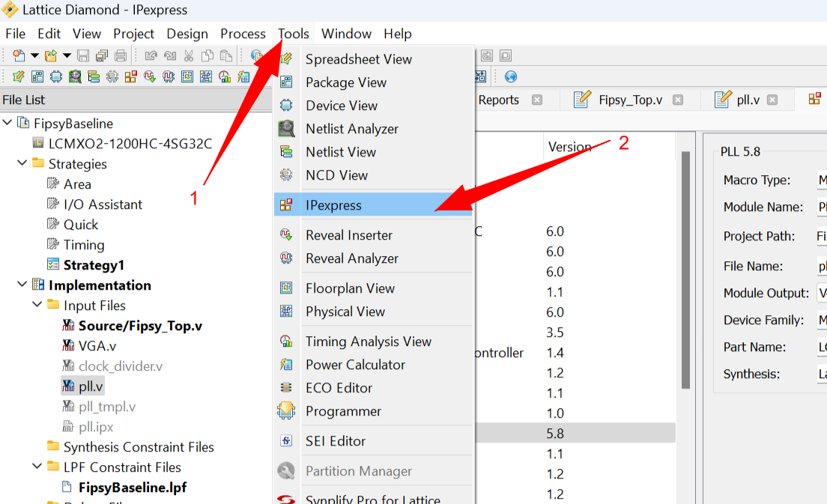Viewport: 827px width, 504px height.
Task: Select VGA.v in Input Files
Action: tap(97, 346)
